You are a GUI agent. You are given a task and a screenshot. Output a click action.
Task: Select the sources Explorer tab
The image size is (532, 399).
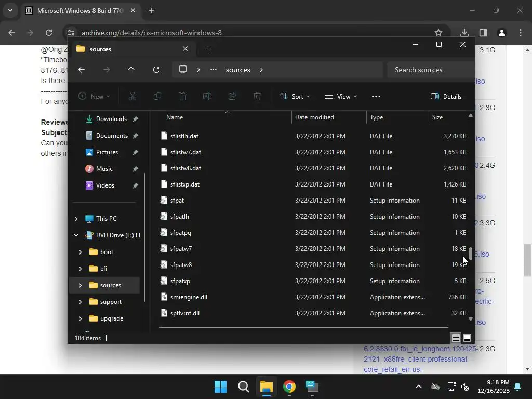click(132, 49)
